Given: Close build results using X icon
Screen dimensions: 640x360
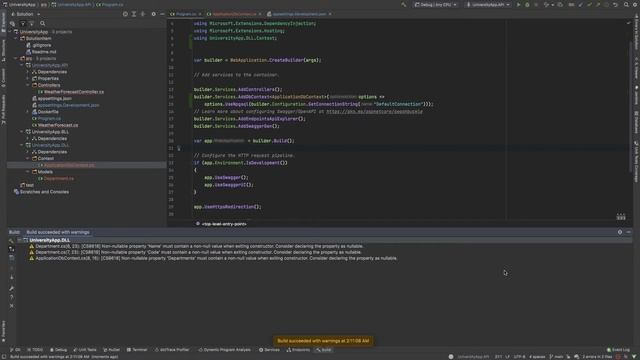Looking at the screenshot, I should pyautogui.click(x=11, y=306).
